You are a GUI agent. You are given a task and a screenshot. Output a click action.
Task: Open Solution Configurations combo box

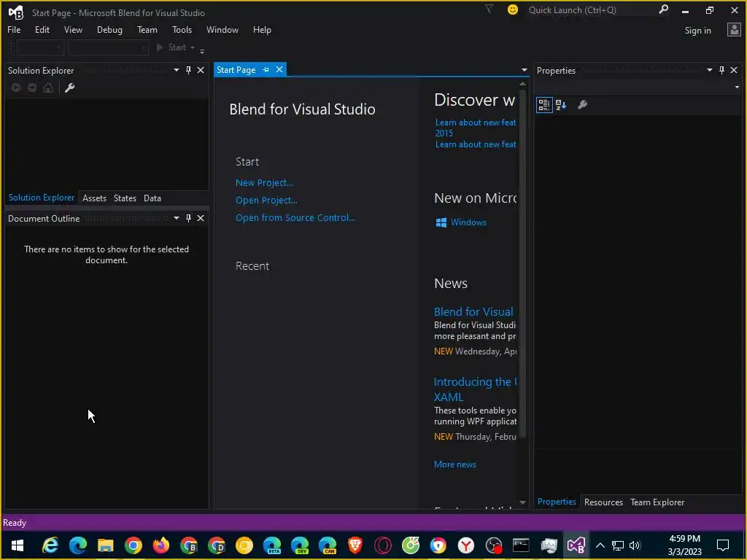click(x=40, y=47)
